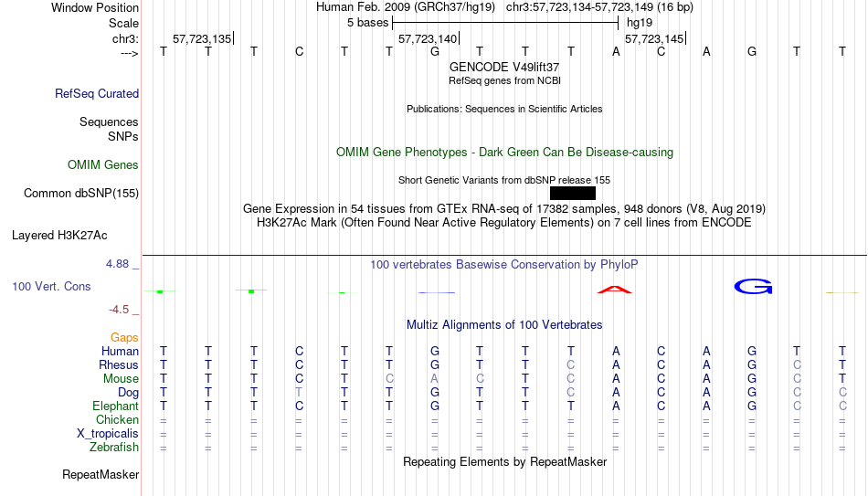Click the hg19 scale label
The image size is (868, 496).
(640, 23)
